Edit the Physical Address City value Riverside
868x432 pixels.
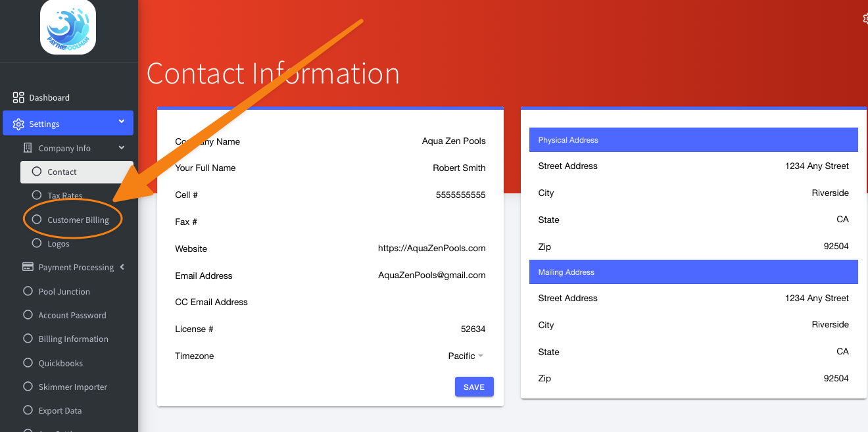click(830, 193)
